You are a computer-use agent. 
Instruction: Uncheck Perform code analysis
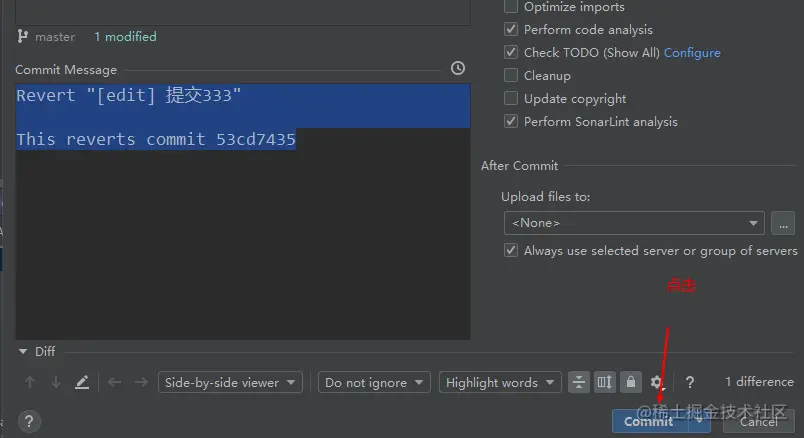click(x=511, y=29)
